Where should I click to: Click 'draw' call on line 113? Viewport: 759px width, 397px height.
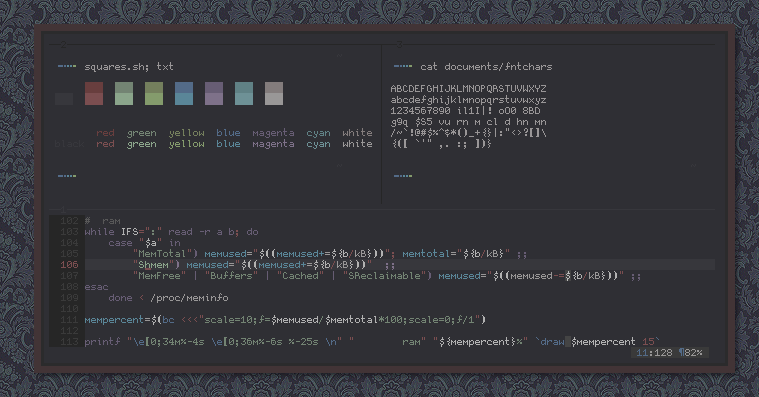point(552,342)
